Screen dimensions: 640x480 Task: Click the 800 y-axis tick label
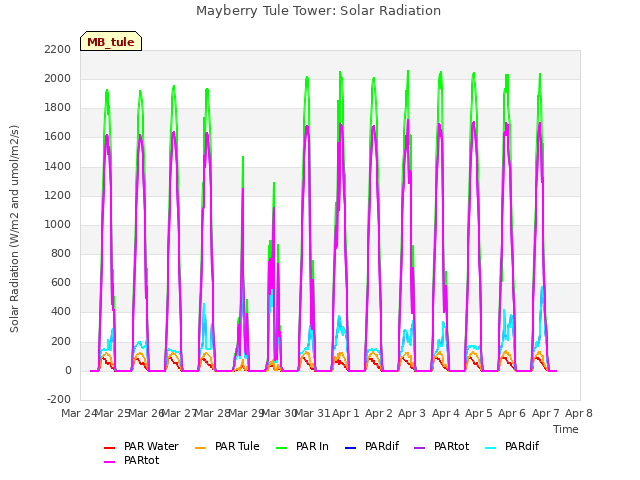(61, 253)
